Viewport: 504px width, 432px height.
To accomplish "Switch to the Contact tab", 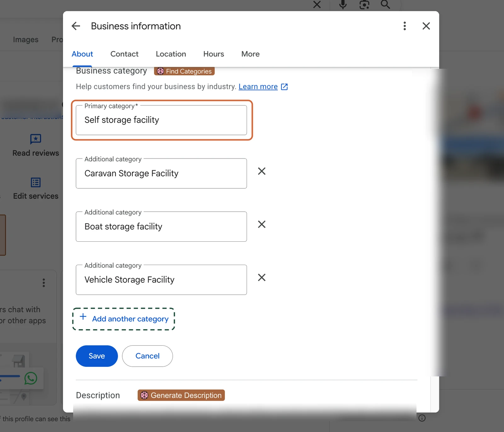I will tap(124, 54).
